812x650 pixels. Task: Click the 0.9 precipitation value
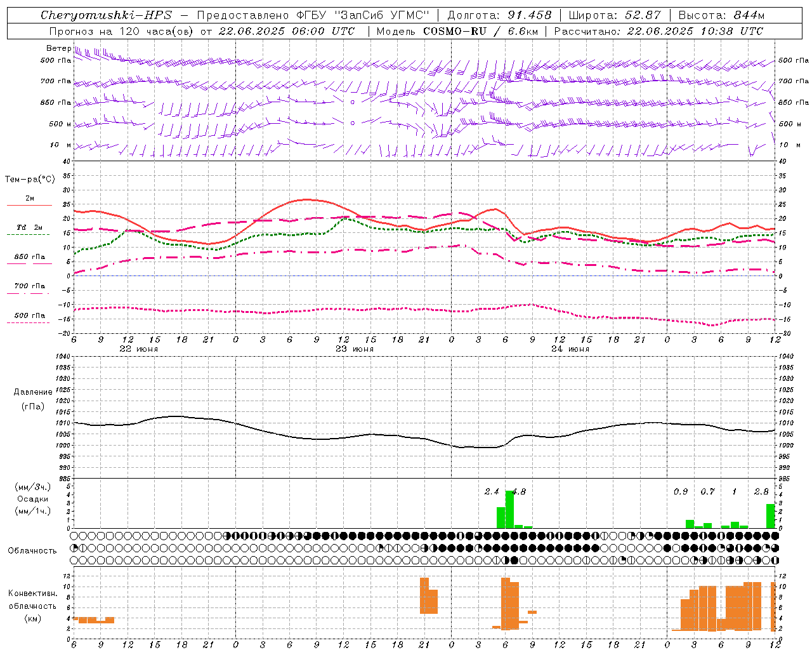[x=681, y=491]
